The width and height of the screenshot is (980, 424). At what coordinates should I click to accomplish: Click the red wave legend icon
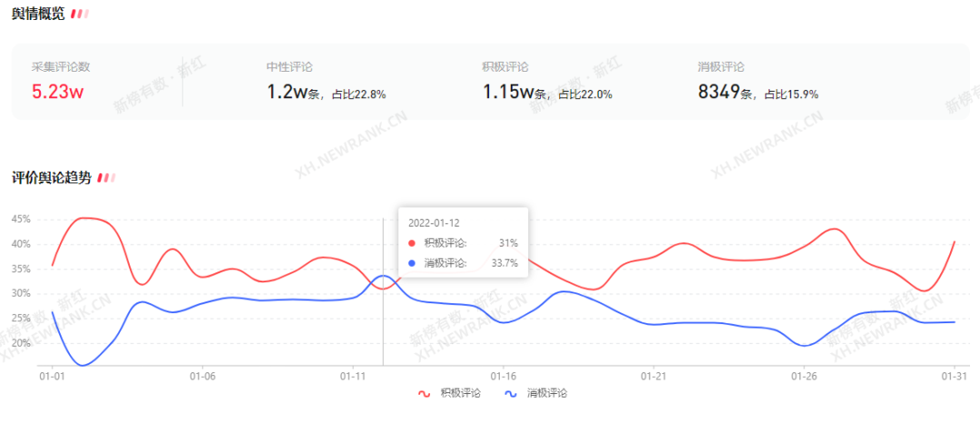(425, 394)
